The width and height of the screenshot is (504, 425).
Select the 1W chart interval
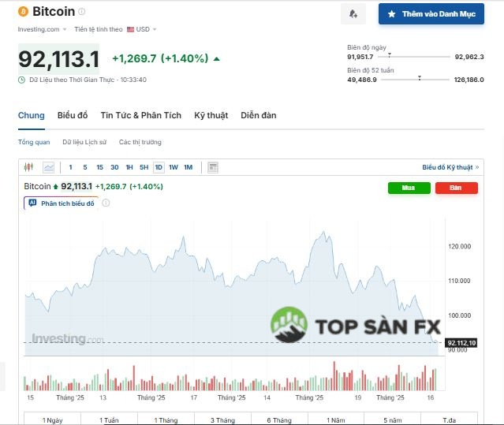tap(174, 167)
